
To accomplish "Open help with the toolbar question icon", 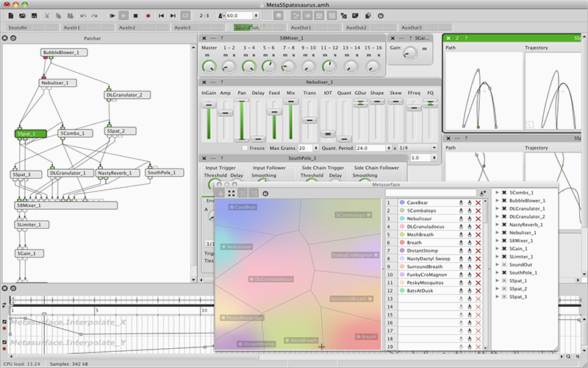I will 381,15.
